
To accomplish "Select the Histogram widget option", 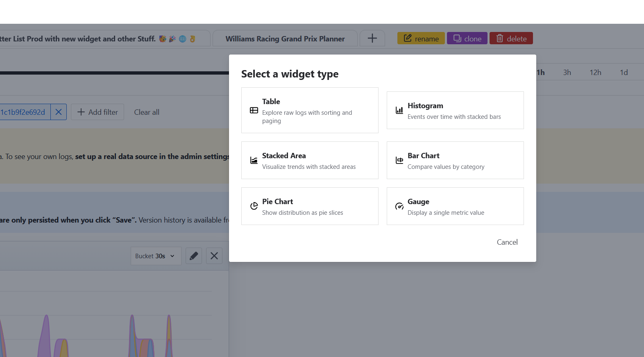I will [x=455, y=110].
